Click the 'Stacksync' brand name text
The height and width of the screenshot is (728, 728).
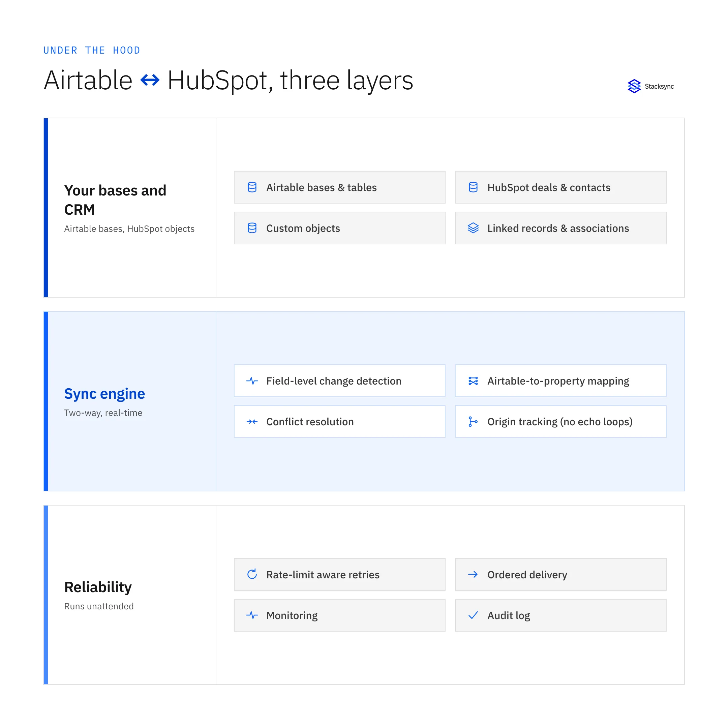[659, 87]
